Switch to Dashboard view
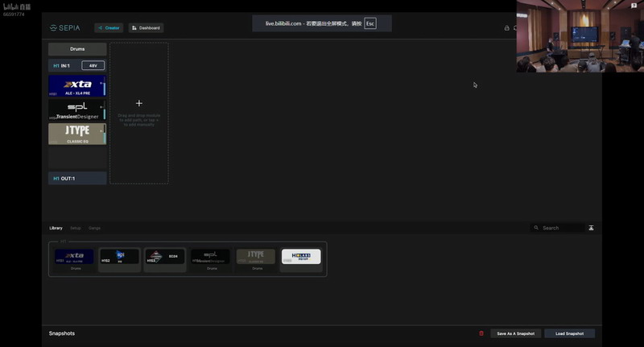 pos(147,28)
